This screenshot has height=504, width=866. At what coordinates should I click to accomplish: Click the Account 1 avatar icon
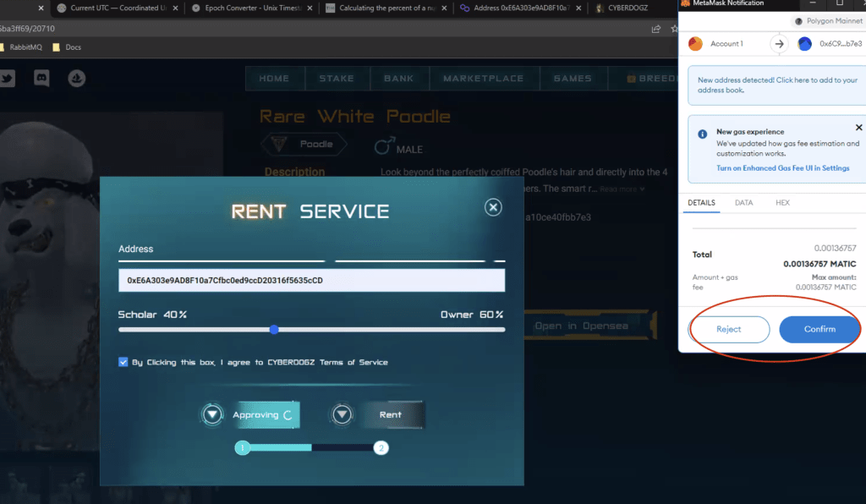coord(695,44)
